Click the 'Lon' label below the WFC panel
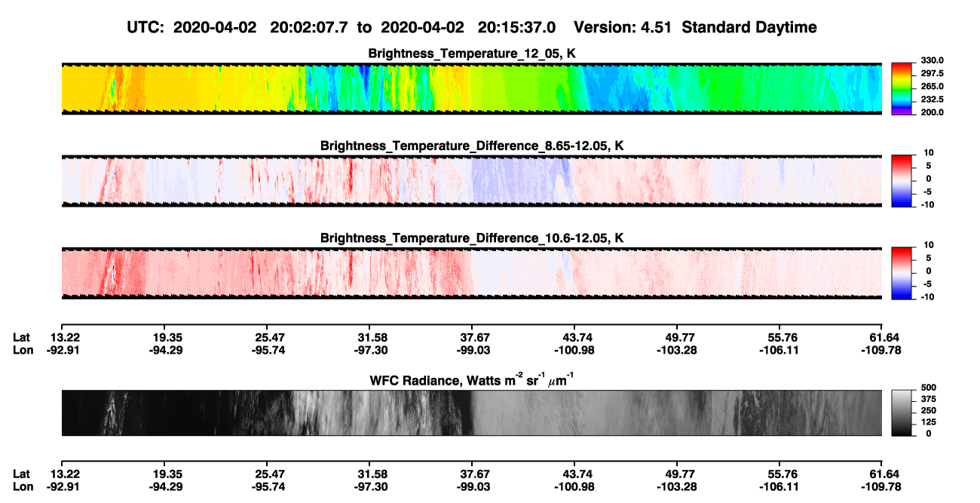The height and width of the screenshot is (503, 980). [x=23, y=486]
